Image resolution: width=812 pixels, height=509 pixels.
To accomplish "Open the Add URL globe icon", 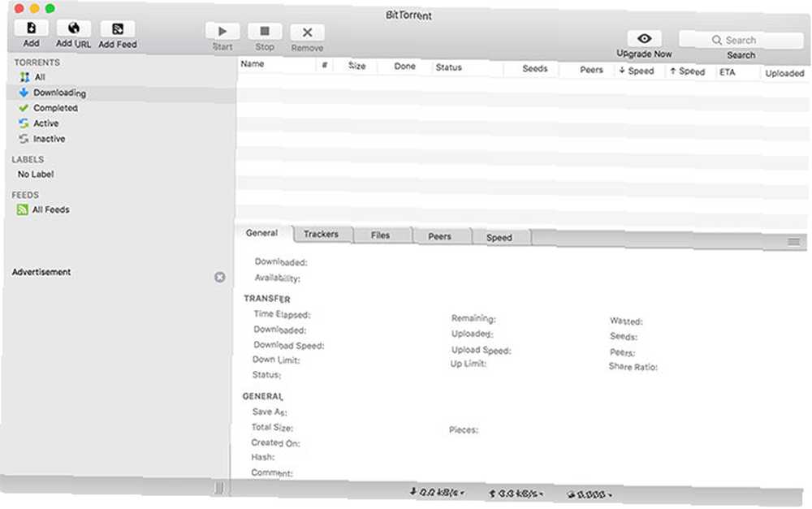I will pos(74,28).
